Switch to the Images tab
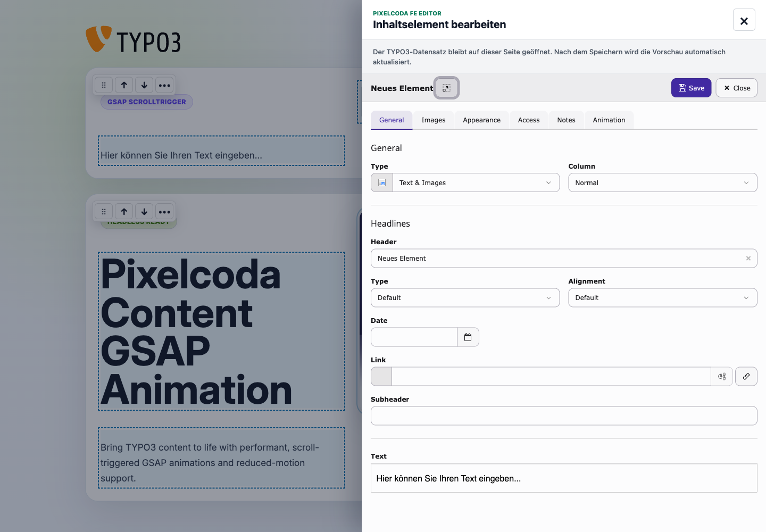The width and height of the screenshot is (766, 532). [434, 120]
